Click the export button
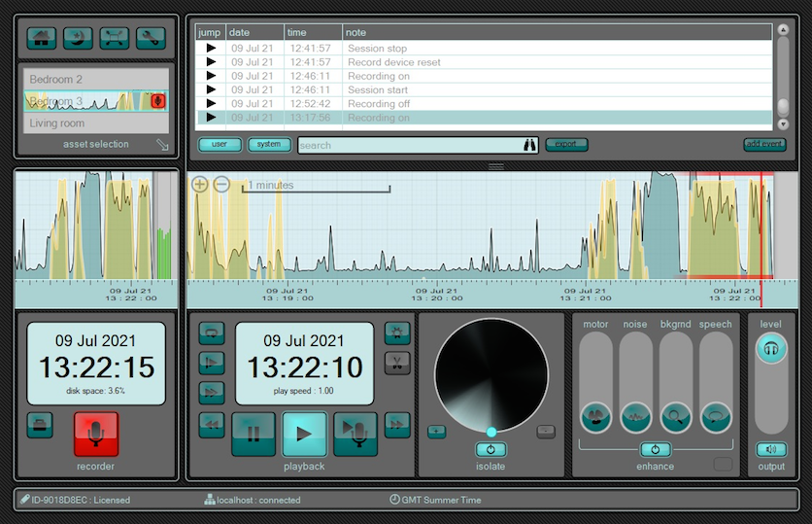Screen dimensions: 812x524 [x=566, y=144]
